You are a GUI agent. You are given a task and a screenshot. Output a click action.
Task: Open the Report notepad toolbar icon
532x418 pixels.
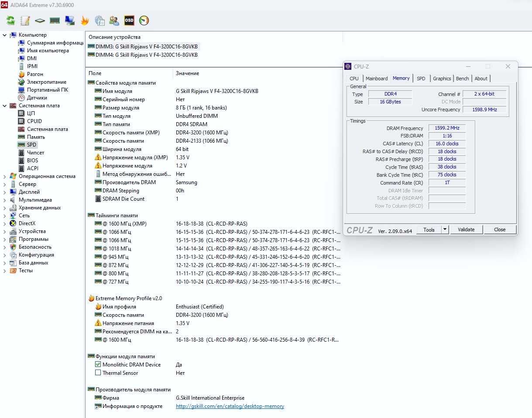(25, 20)
